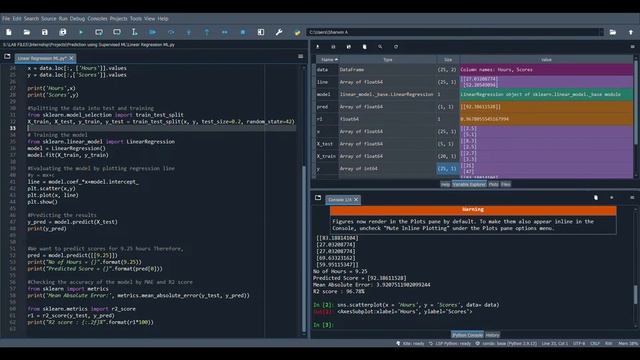Save all open files
This screenshot has width=640, height=360.
pos(62,32)
